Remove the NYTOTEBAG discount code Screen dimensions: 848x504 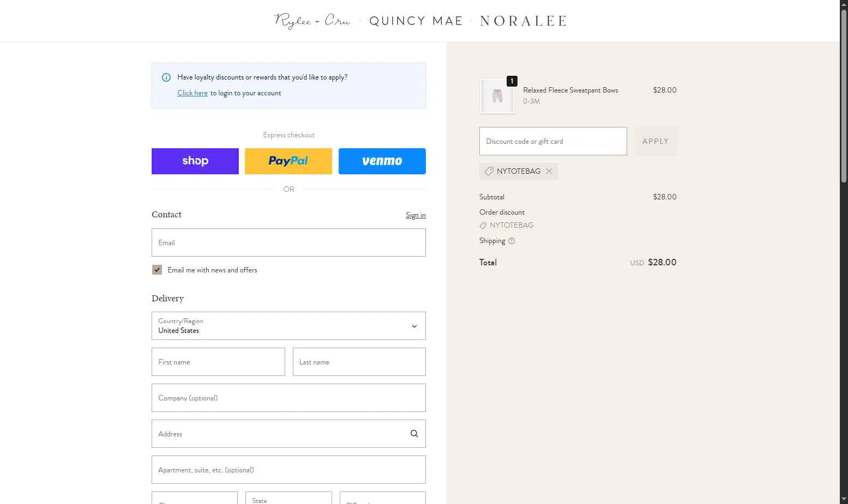point(549,171)
